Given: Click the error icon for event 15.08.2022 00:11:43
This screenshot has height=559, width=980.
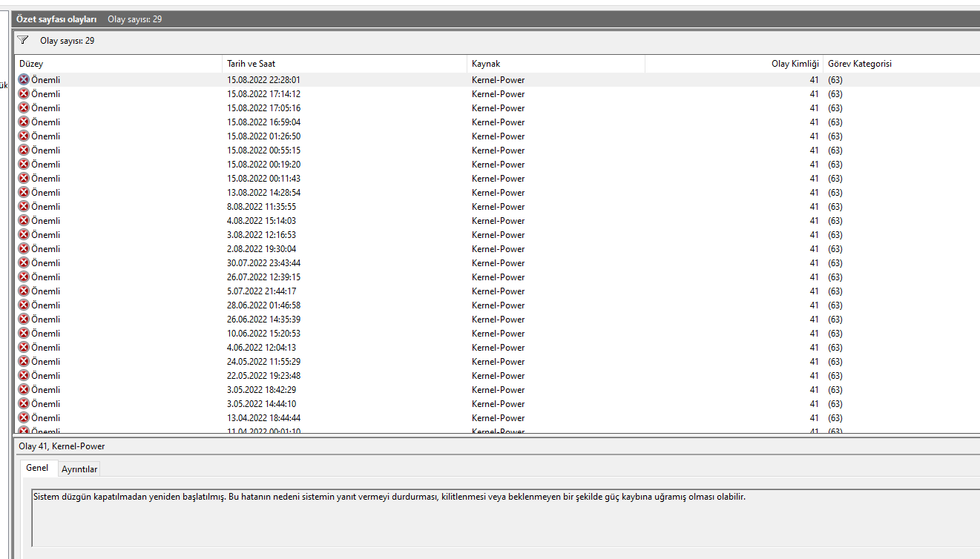Looking at the screenshot, I should [x=24, y=178].
